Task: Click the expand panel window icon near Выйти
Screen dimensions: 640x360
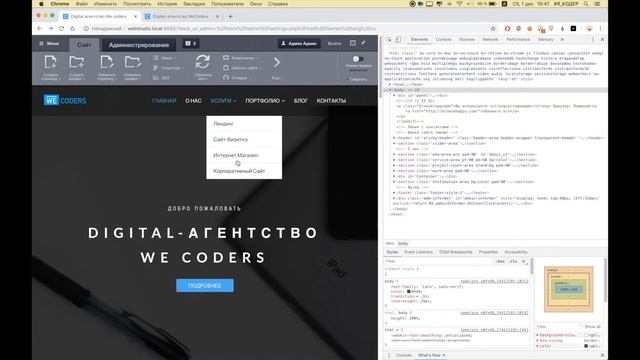Action: coord(353,43)
